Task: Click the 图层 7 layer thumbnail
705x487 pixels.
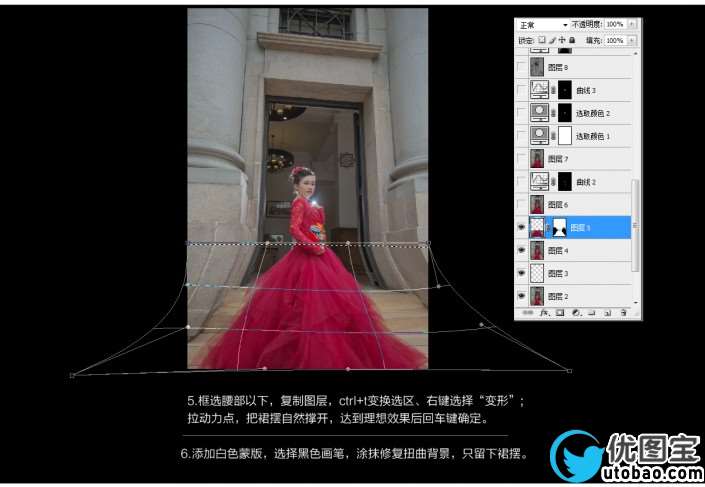Action: [x=537, y=159]
